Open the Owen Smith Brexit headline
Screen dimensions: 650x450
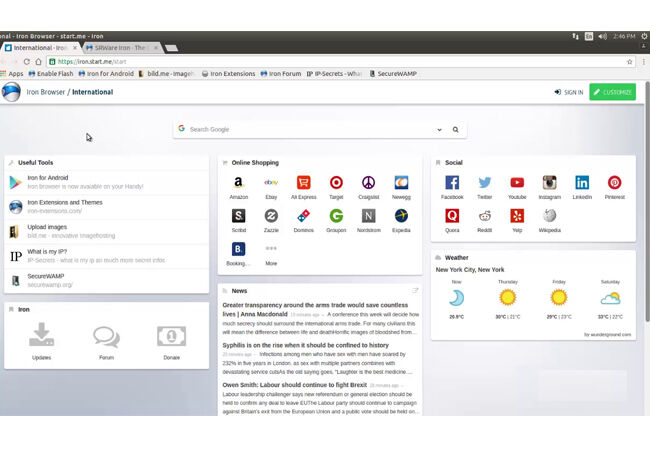[294, 385]
